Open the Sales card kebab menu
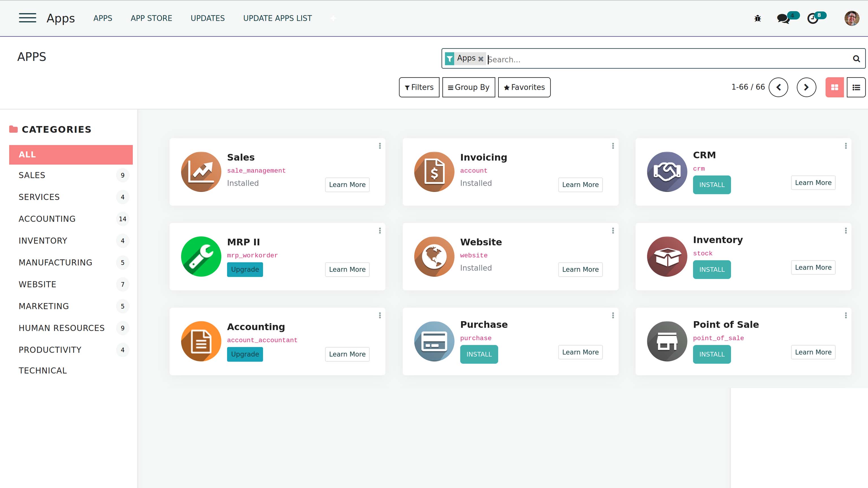Screen dimensions: 868x488 pyautogui.click(x=380, y=146)
